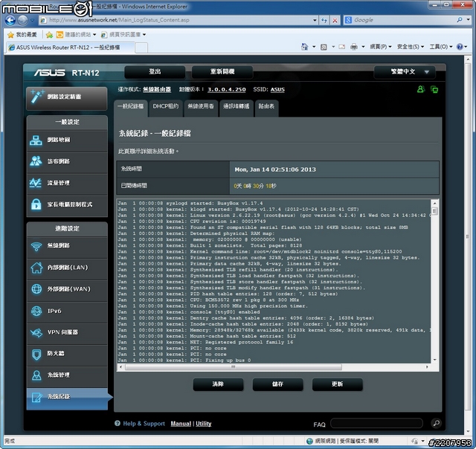The image size is (476, 449).
Task: Click the log vertical scrollbar thumb
Action: [434, 211]
